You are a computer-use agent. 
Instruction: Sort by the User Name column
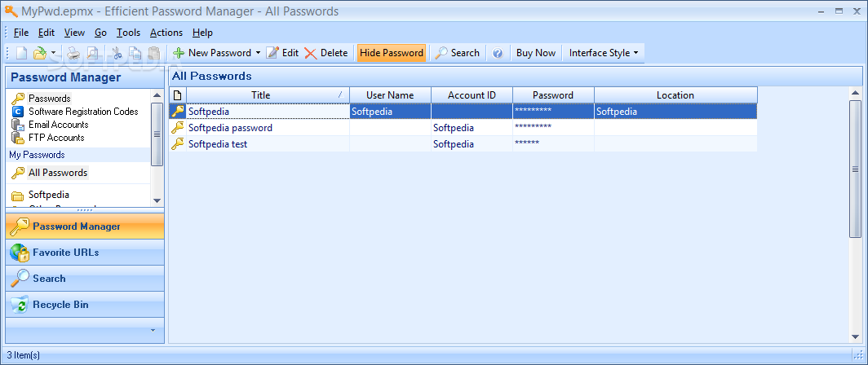[x=390, y=95]
